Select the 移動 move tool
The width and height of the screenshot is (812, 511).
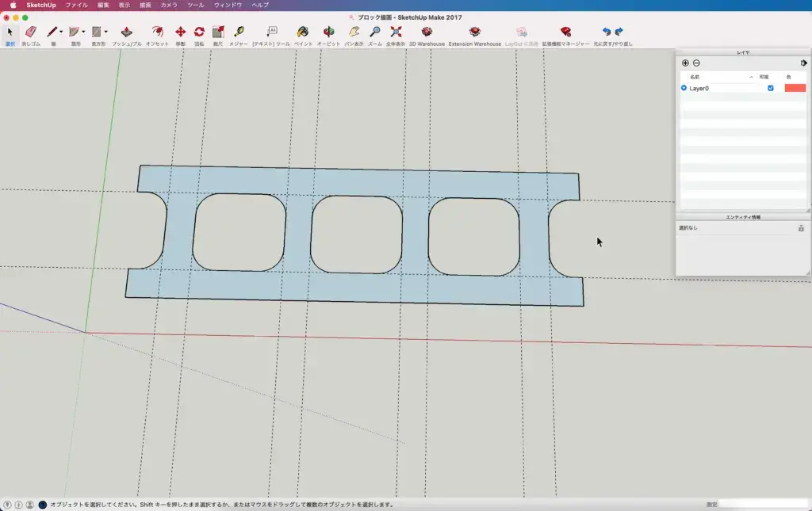[180, 32]
